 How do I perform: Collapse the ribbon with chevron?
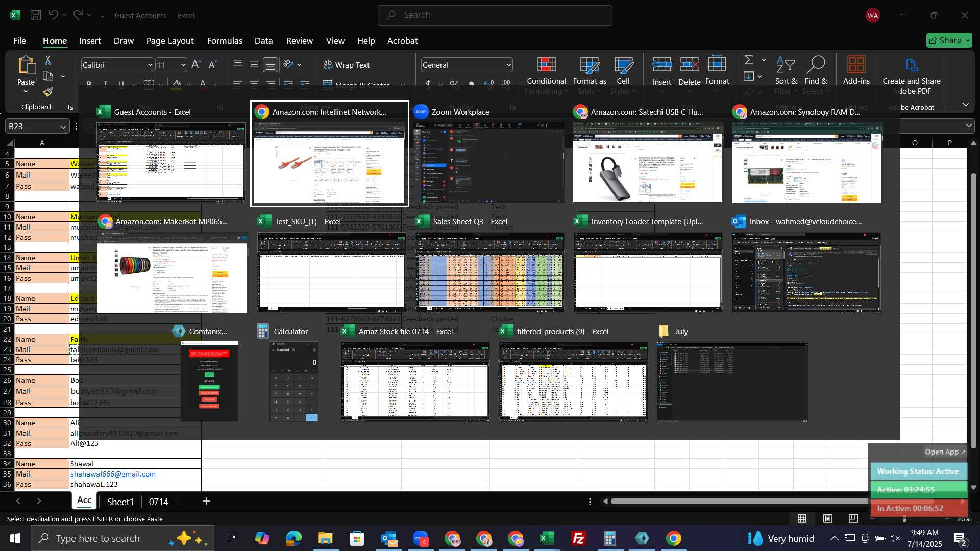[965, 105]
